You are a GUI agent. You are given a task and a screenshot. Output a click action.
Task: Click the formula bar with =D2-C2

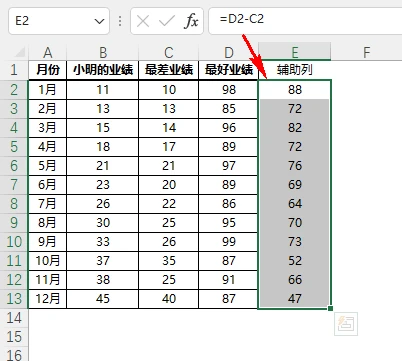(x=305, y=21)
